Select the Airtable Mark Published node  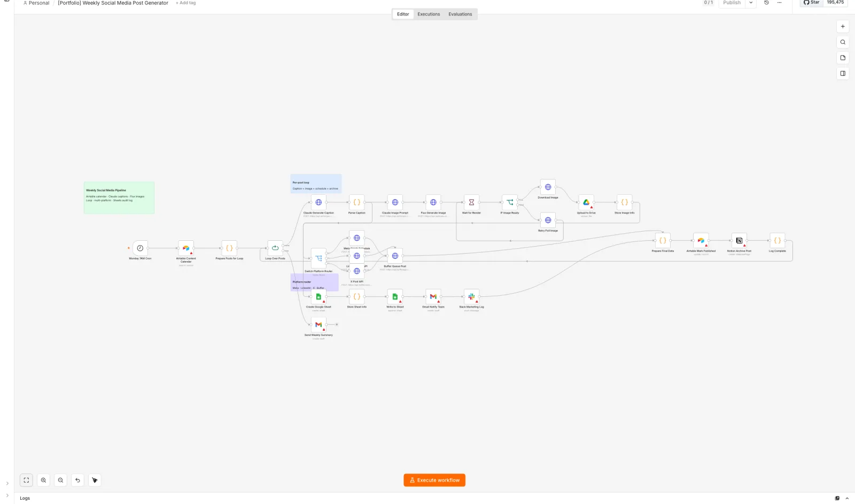[x=701, y=241]
